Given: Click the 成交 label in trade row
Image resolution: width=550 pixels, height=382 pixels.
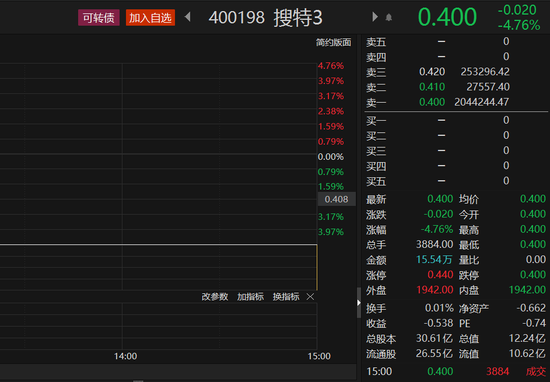Looking at the screenshot, I should pos(536,371).
